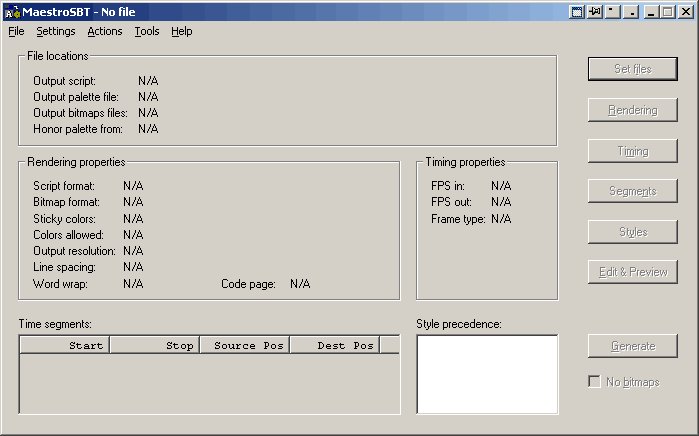Viewport: 699px width, 436px height.
Task: Click the Styles button
Action: click(x=633, y=232)
